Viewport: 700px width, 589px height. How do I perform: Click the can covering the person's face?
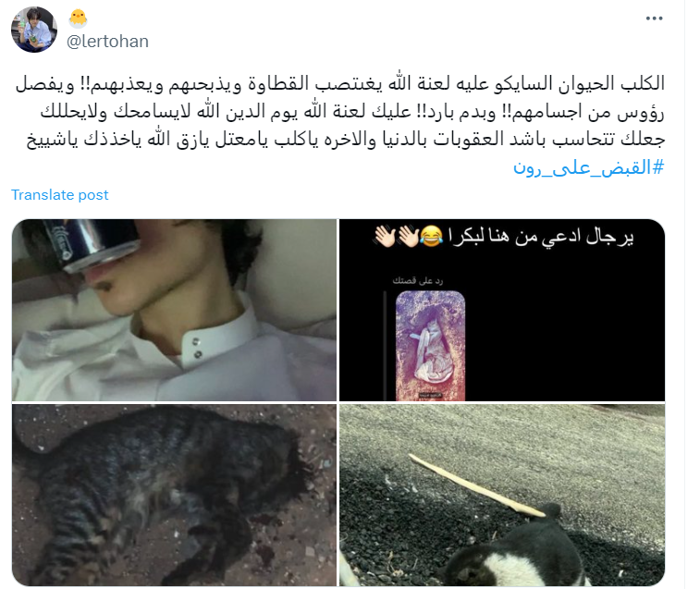tap(95, 244)
